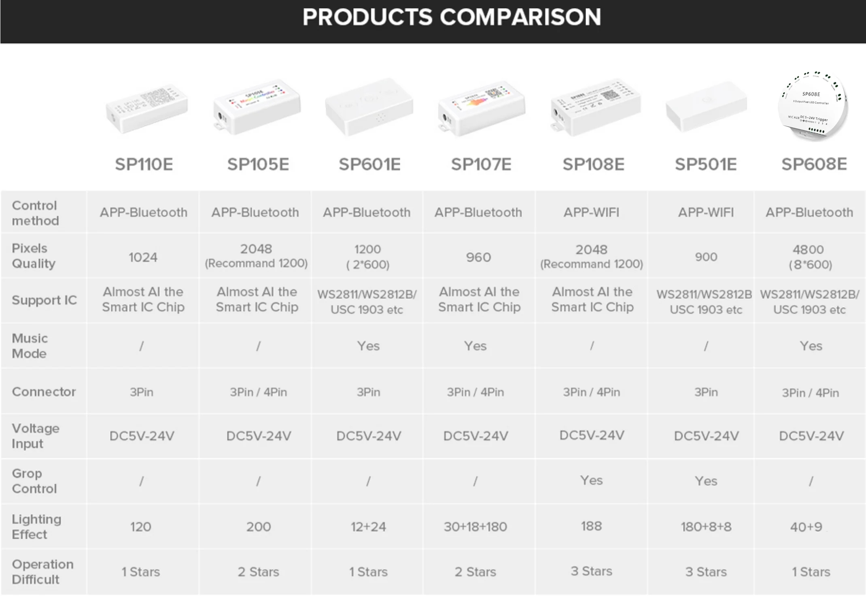Select the SP105E controller product image
866x616 pixels.
click(257, 108)
